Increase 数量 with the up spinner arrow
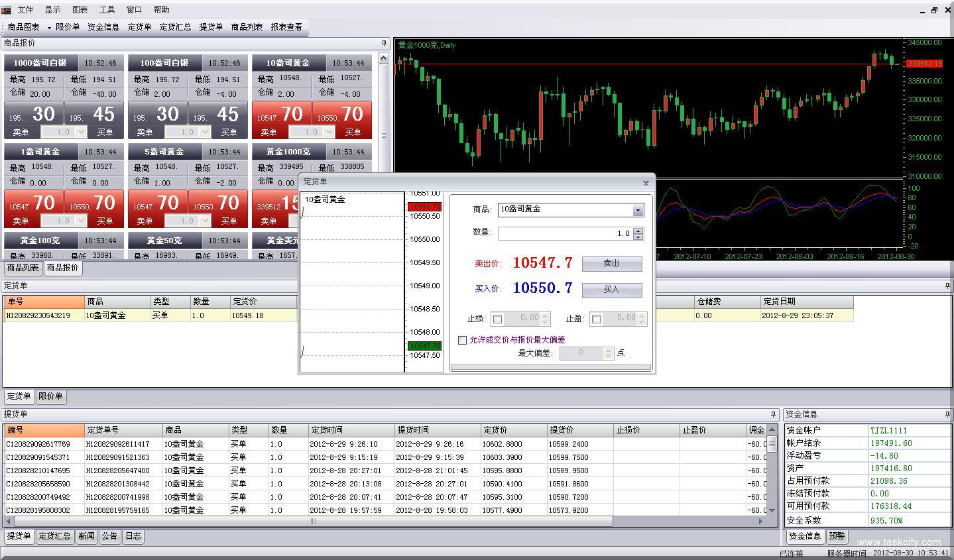This screenshot has height=560, width=954. pyautogui.click(x=638, y=231)
